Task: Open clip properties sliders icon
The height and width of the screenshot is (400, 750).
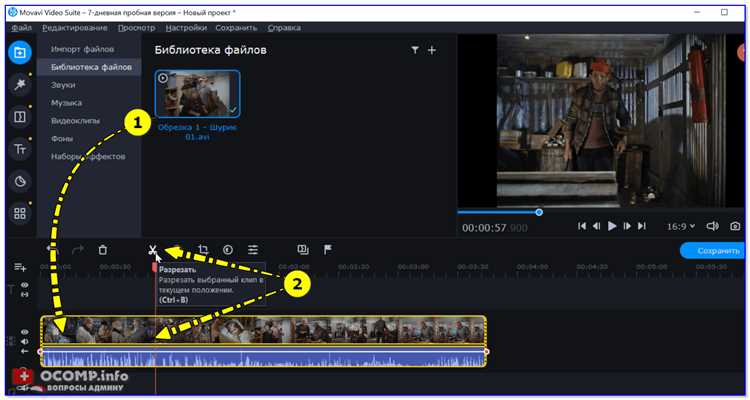Action: coord(253,249)
